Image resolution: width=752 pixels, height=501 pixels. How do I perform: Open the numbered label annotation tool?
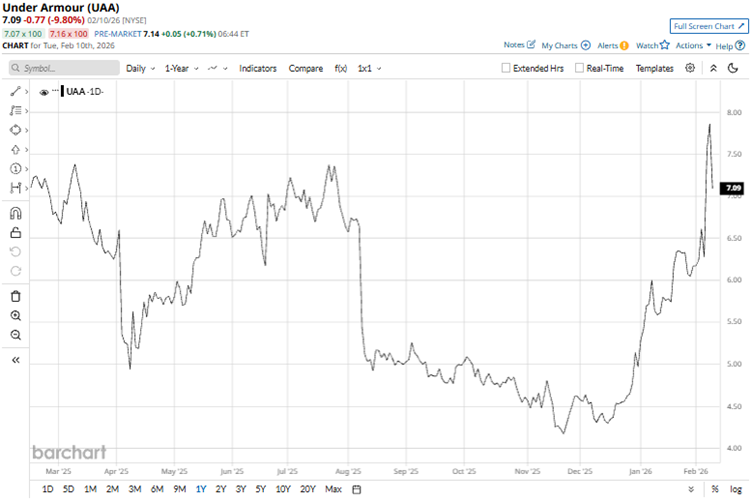pos(15,169)
